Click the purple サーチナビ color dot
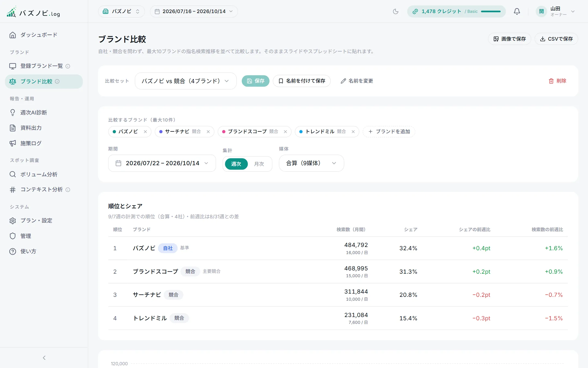 tap(161, 132)
